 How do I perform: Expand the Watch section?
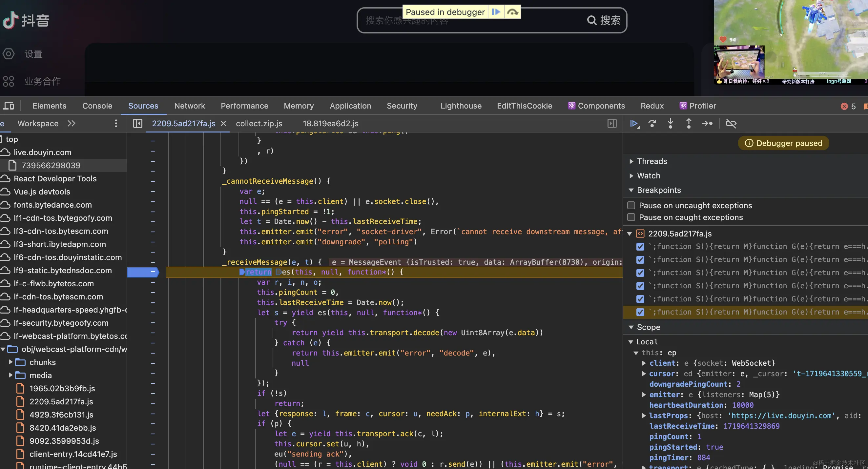(x=631, y=176)
